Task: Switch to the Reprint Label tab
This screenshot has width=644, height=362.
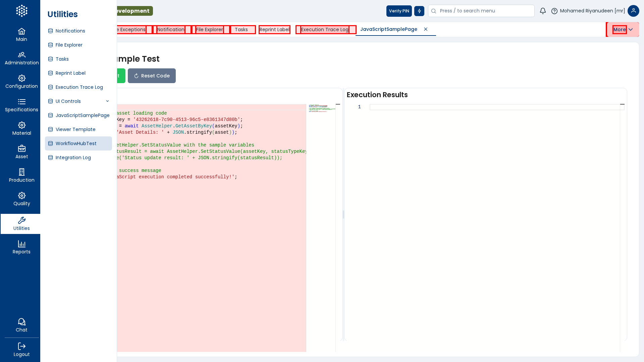Action: [x=274, y=29]
